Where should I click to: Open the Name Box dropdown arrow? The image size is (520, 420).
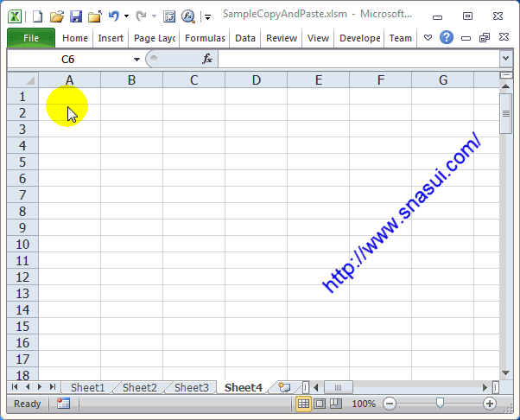click(x=136, y=59)
